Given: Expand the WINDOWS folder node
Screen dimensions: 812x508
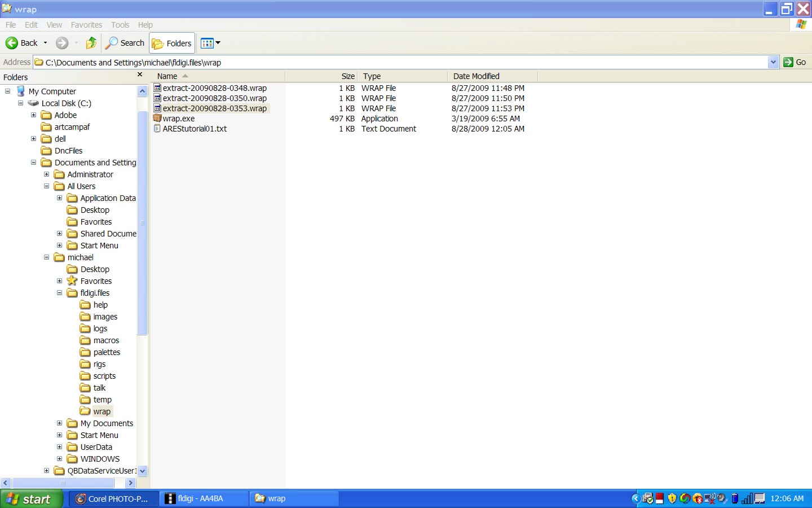Looking at the screenshot, I should click(59, 458).
